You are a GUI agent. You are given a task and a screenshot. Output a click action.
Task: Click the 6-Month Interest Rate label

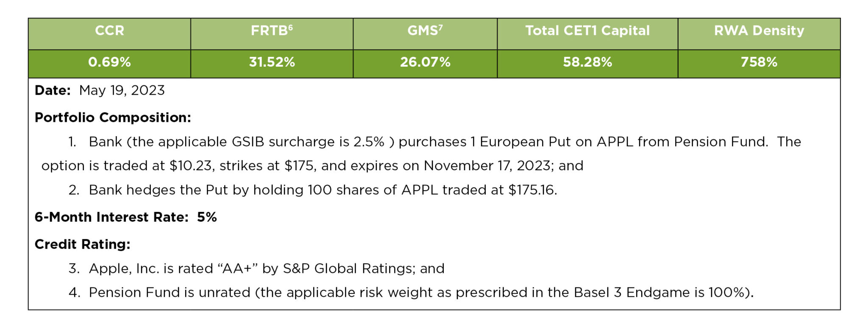coord(111,217)
